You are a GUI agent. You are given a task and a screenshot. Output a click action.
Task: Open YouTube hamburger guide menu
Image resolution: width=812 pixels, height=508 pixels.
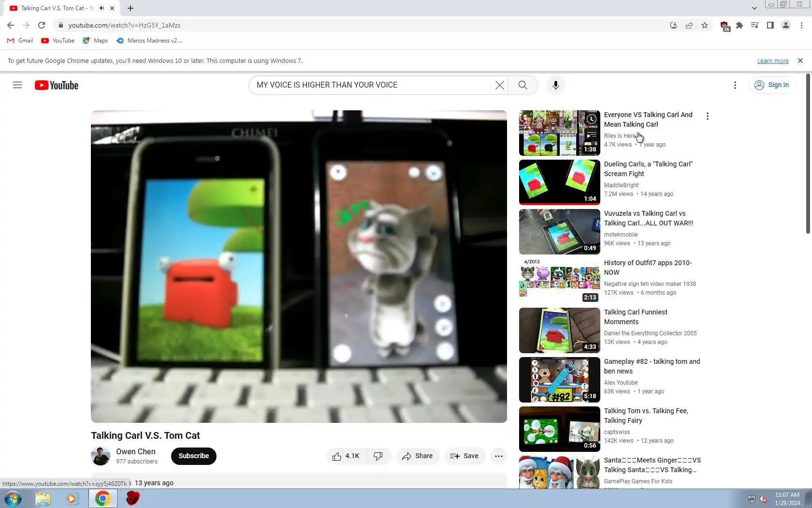click(x=17, y=85)
